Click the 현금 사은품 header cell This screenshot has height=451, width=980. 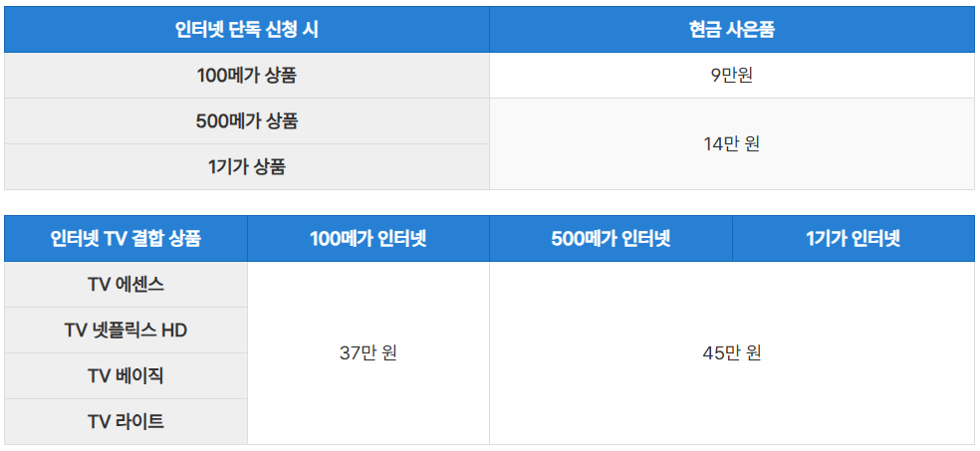coord(732,29)
